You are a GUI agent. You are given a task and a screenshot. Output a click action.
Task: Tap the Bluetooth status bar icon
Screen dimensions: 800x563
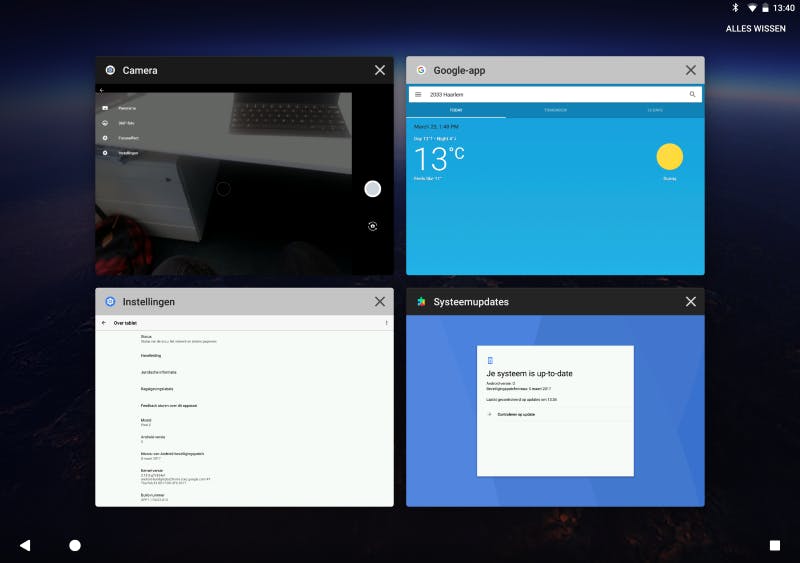(735, 8)
